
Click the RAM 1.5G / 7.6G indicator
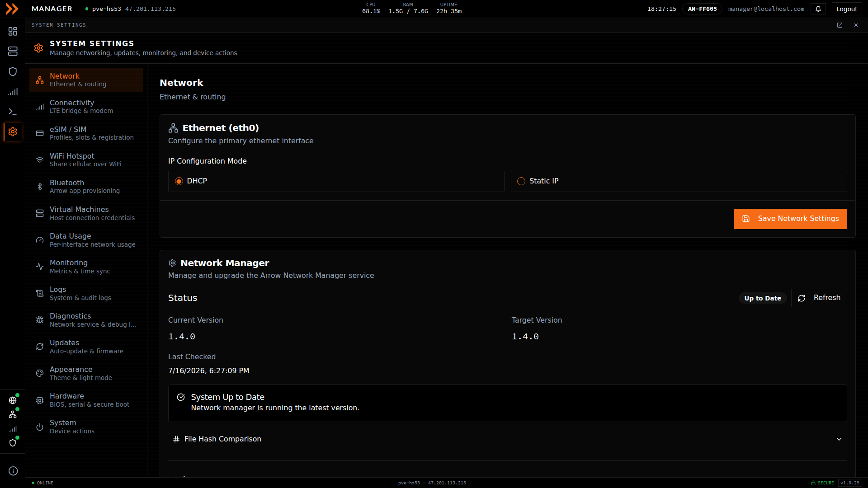(x=408, y=8)
